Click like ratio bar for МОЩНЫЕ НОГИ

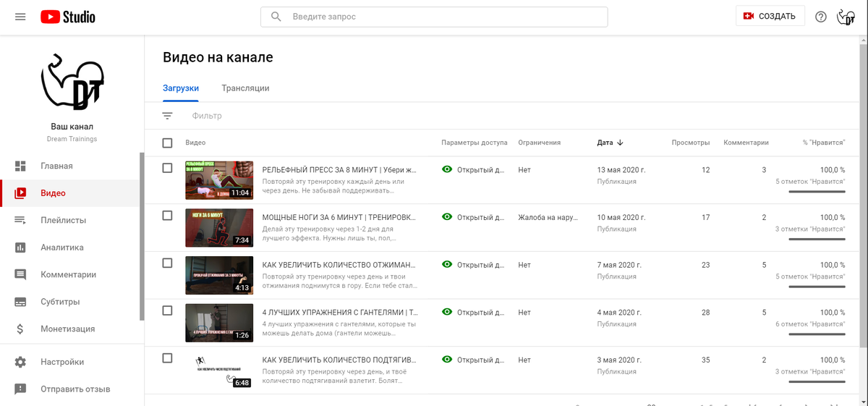(x=817, y=240)
